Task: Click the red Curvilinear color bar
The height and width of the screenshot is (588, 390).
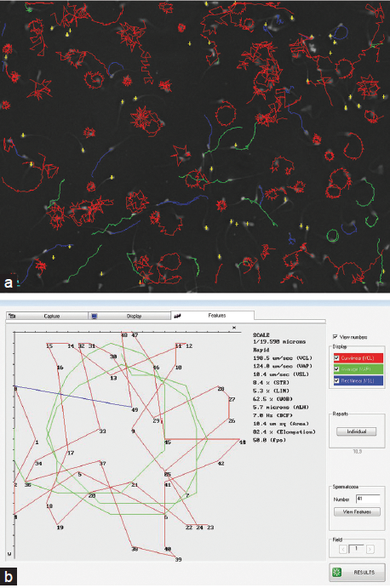Action: click(358, 358)
